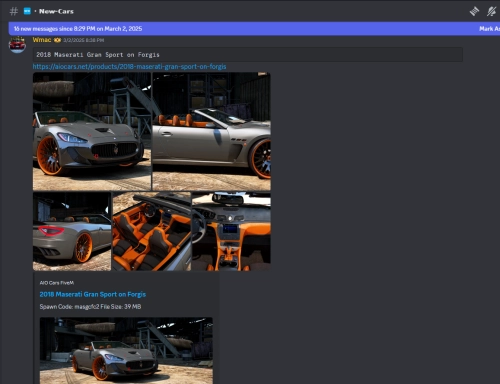Open the embed preview car image

pyautogui.click(x=126, y=351)
